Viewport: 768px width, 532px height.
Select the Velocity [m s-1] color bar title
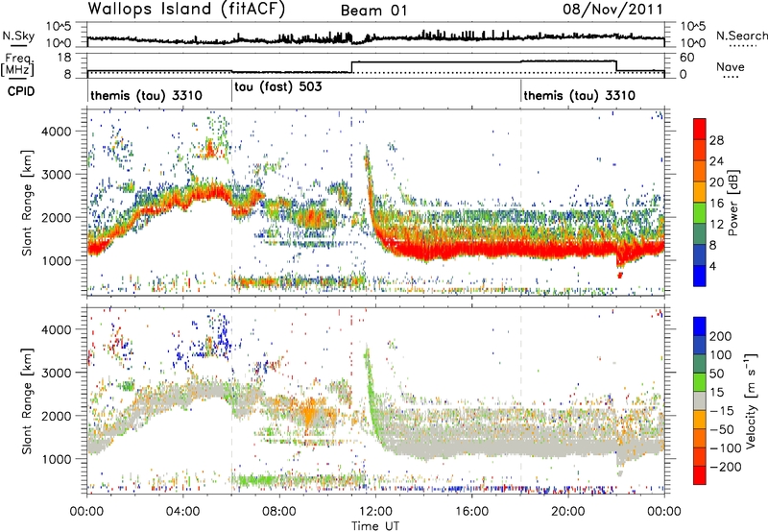[x=751, y=400]
